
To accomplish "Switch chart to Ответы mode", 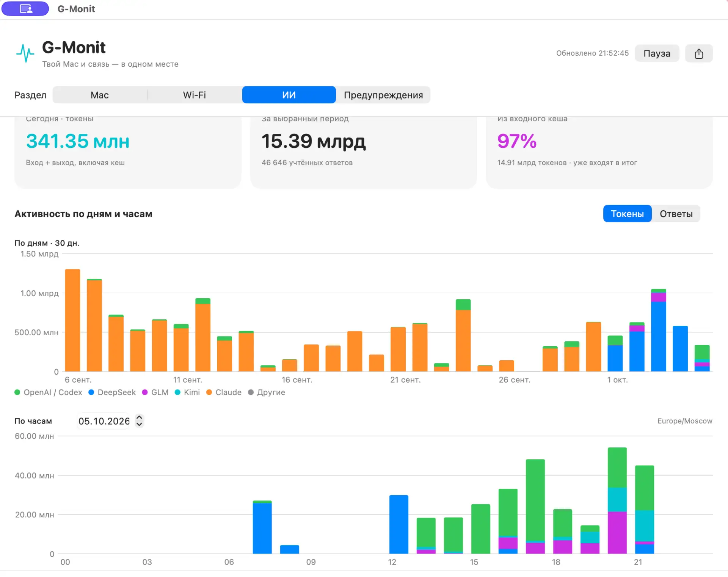I will [676, 214].
